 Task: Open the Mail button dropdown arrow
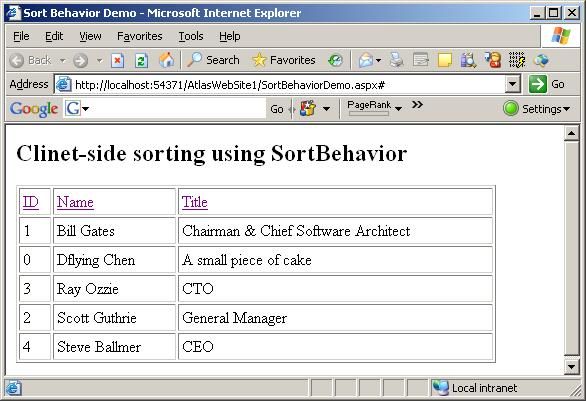point(378,60)
